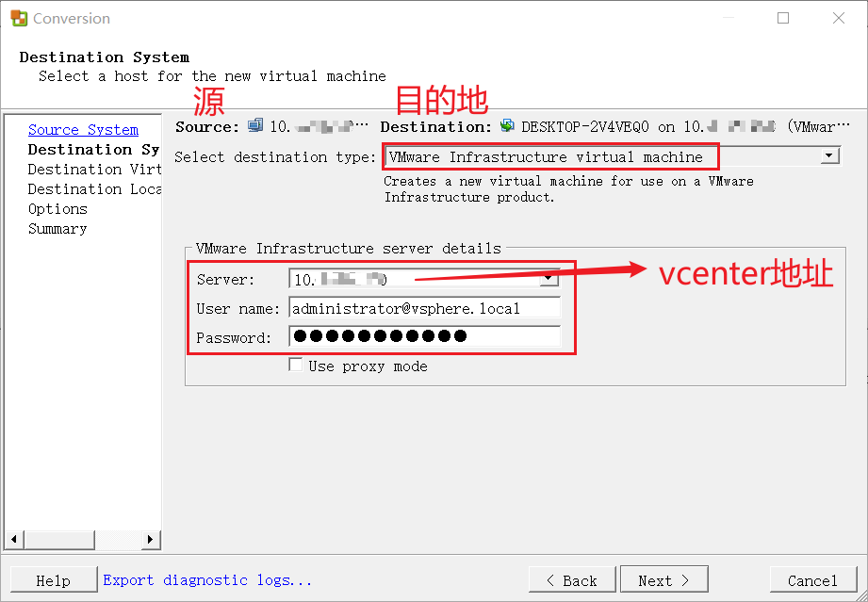Close the Conversion window

pos(839,18)
